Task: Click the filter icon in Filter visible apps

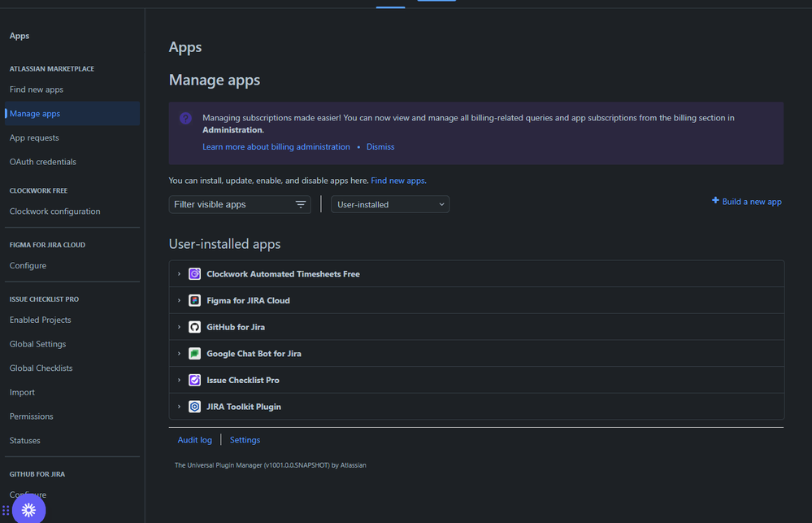Action: click(299, 204)
